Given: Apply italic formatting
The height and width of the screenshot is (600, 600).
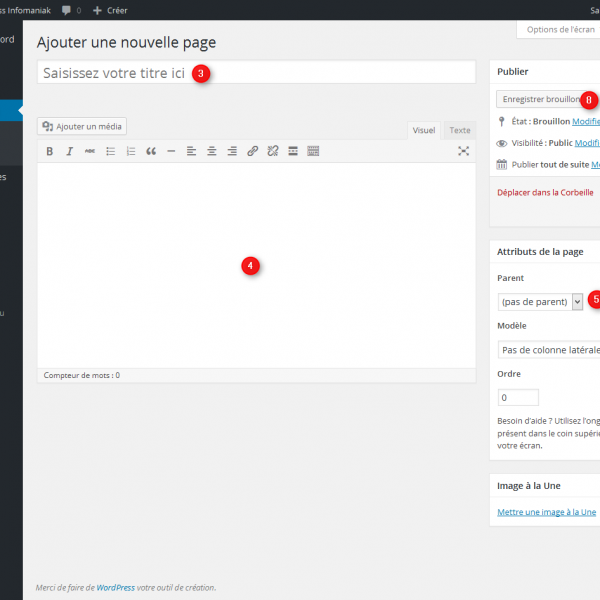Looking at the screenshot, I should [70, 151].
